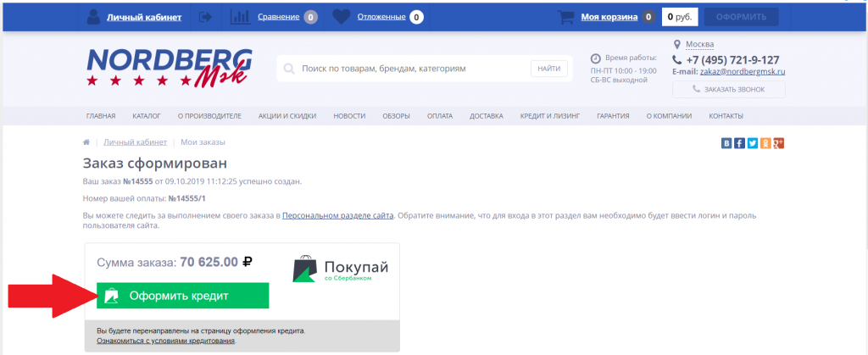The width and height of the screenshot is (868, 355).
Task: Open the КРЕДИТ И ЛИЗИНГ menu item
Action: (549, 116)
